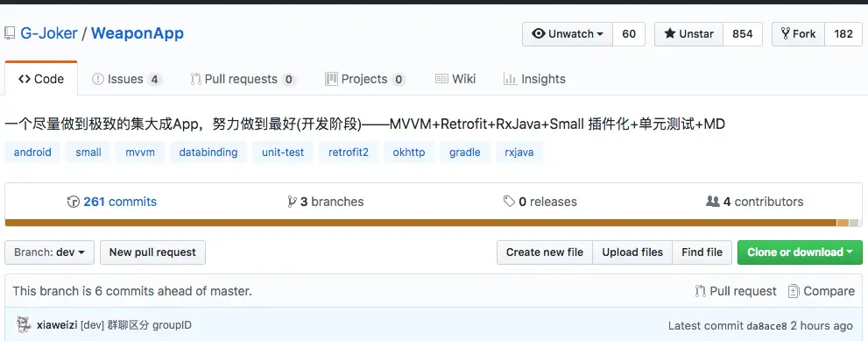Open the Wiki tab
This screenshot has height=341, width=868.
pyautogui.click(x=455, y=79)
